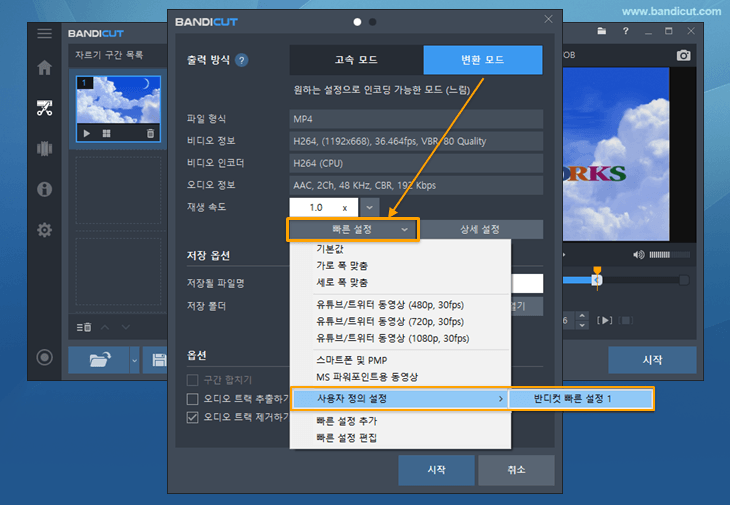This screenshot has height=505, width=730.
Task: Choose Add quick setting (빠른 설정 추가)
Action: (x=400, y=421)
